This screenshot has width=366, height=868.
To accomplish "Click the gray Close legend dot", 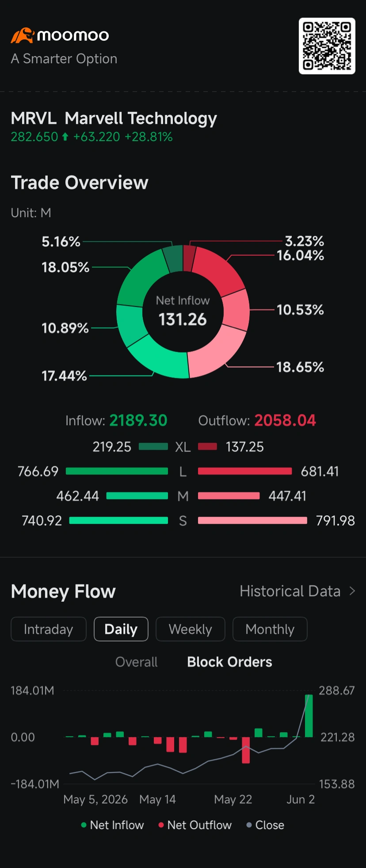I will tap(249, 825).
